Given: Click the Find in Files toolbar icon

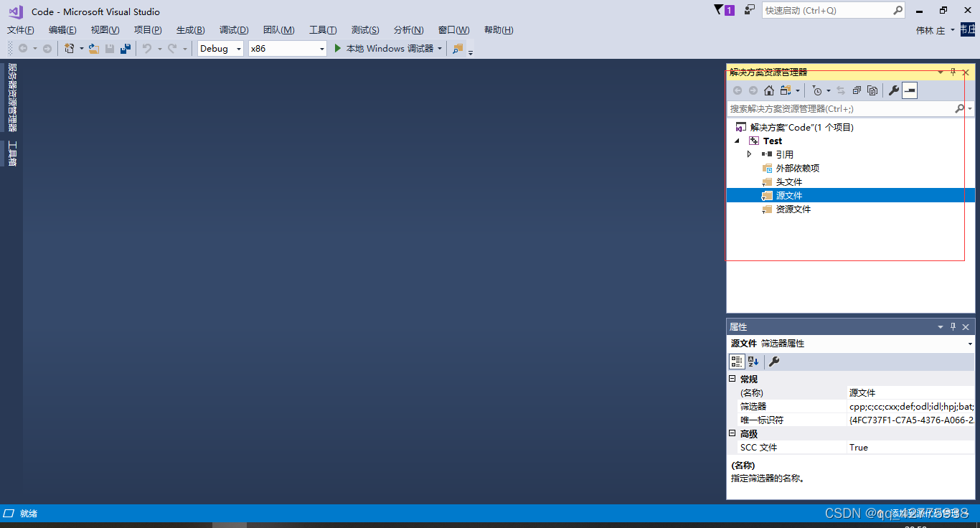Looking at the screenshot, I should click(458, 49).
